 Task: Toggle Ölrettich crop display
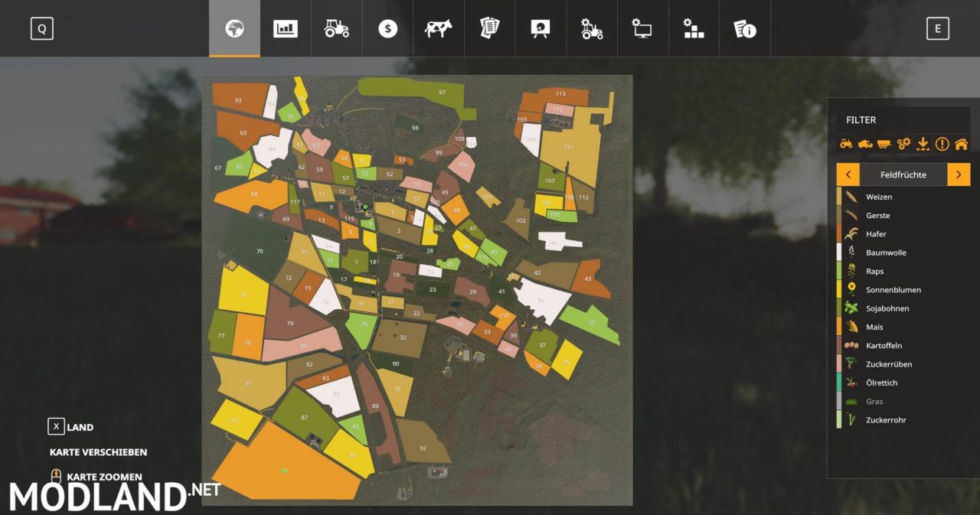click(x=903, y=383)
